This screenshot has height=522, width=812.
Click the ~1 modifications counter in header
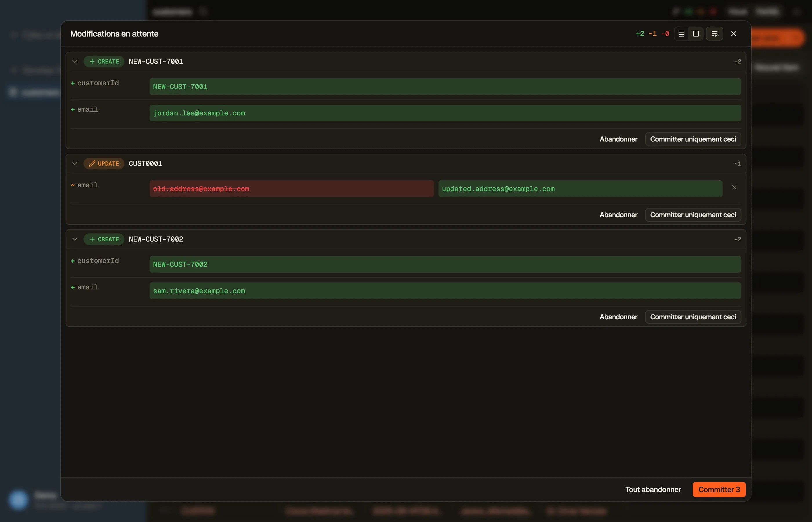(652, 34)
